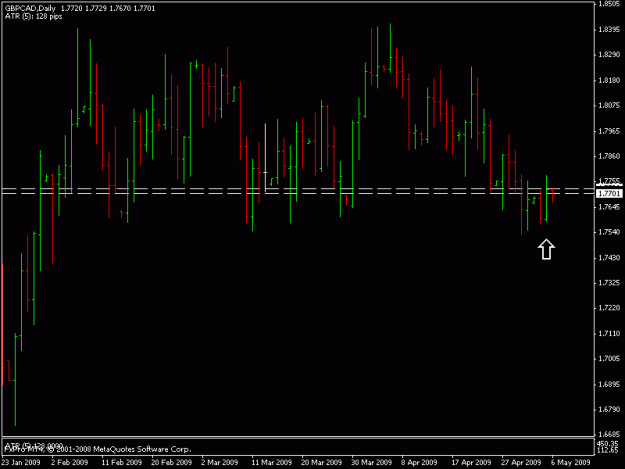625x469 pixels.
Task: Click the 1.6790 price axis label
Action: (x=609, y=409)
